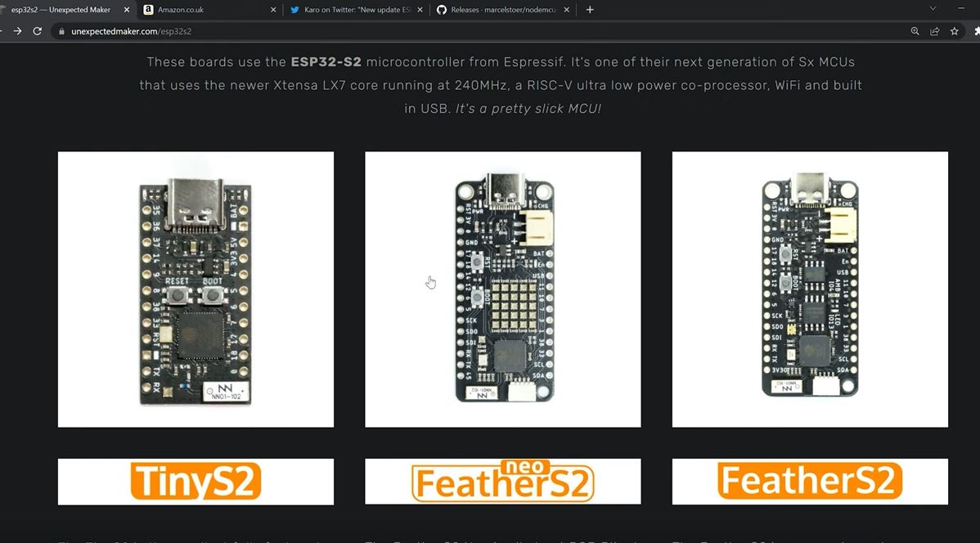
Task: Reload the current page
Action: tap(38, 30)
